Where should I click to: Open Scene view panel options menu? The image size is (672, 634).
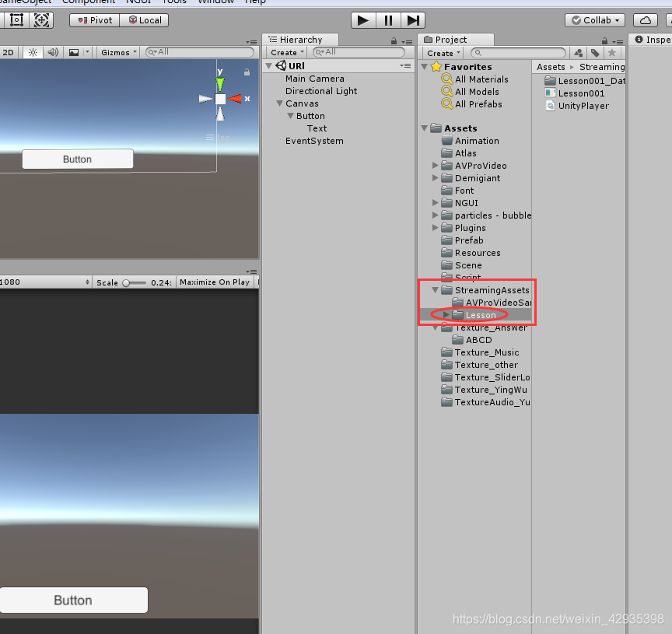pos(251,42)
